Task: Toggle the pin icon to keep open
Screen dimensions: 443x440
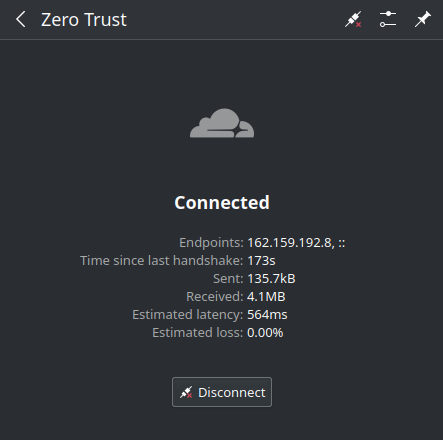Action: click(x=423, y=19)
